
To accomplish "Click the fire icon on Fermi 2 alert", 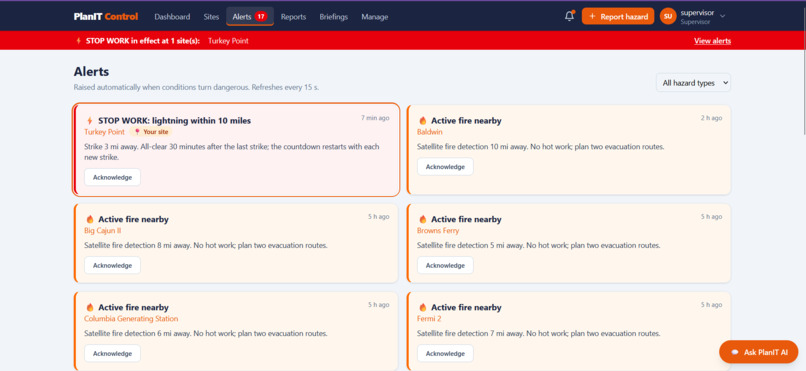I will (423, 308).
